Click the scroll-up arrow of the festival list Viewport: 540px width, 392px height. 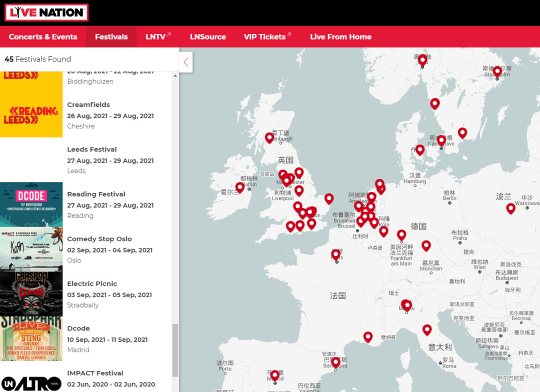tap(175, 75)
